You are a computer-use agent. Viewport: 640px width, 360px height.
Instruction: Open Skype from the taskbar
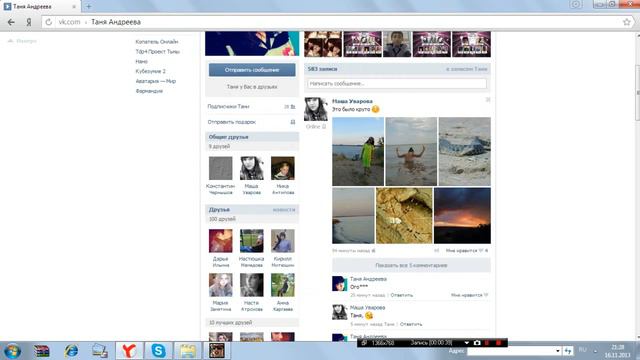pyautogui.click(x=158, y=351)
